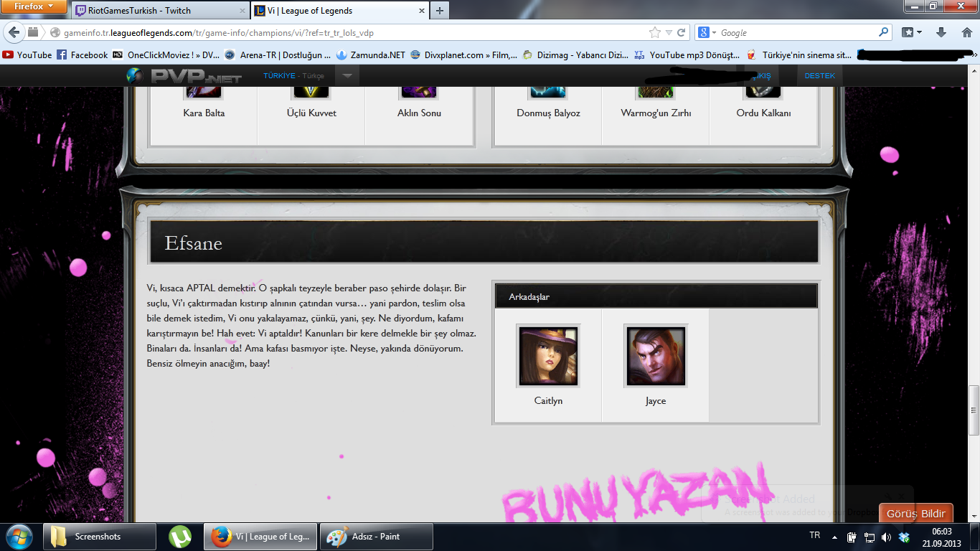
Task: Click the search magnifier icon
Action: (x=883, y=32)
